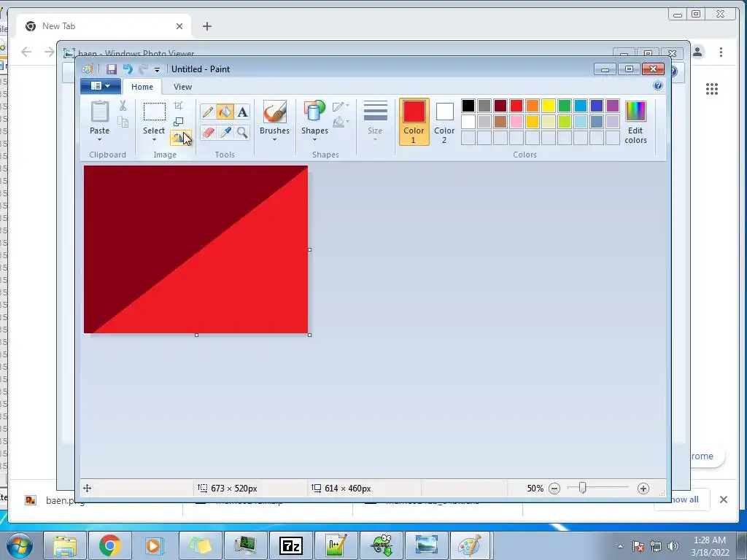
Task: Click zoom out minus button
Action: click(x=554, y=489)
